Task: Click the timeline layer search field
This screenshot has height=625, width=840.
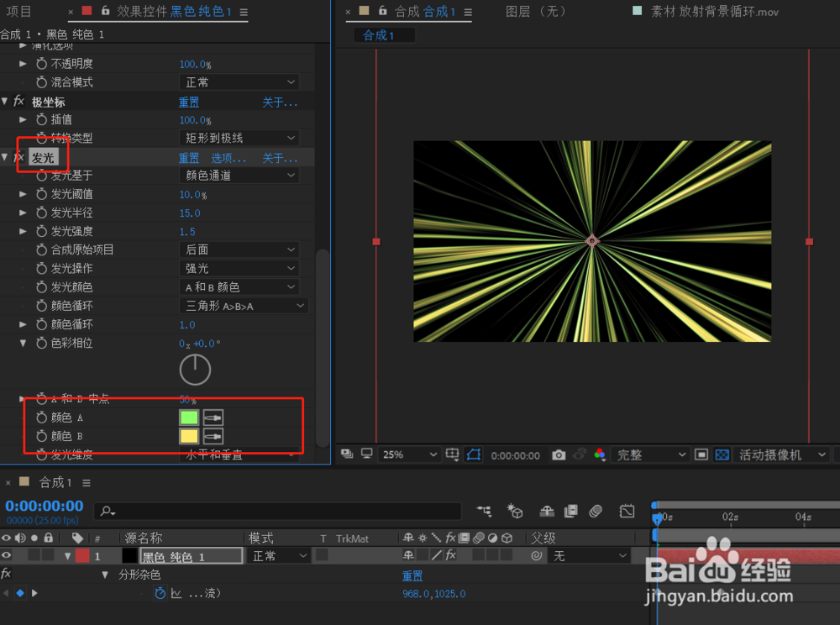Action: pos(278,511)
